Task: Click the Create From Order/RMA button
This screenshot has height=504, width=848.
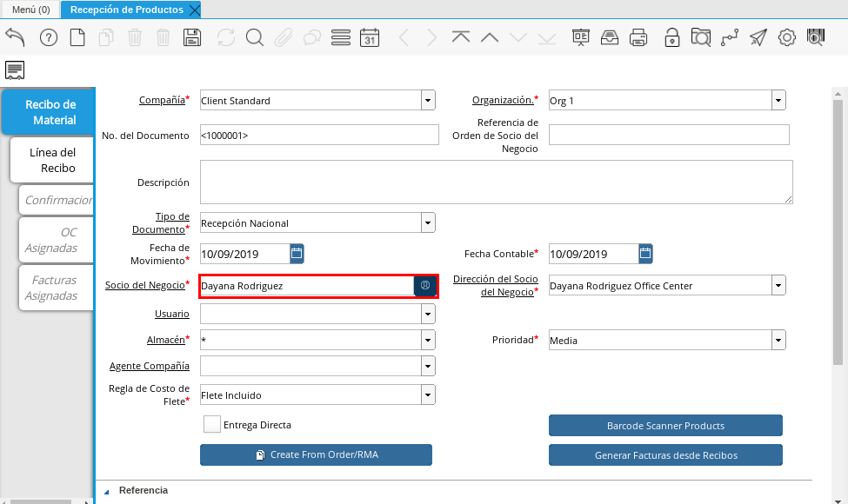Action: click(316, 454)
